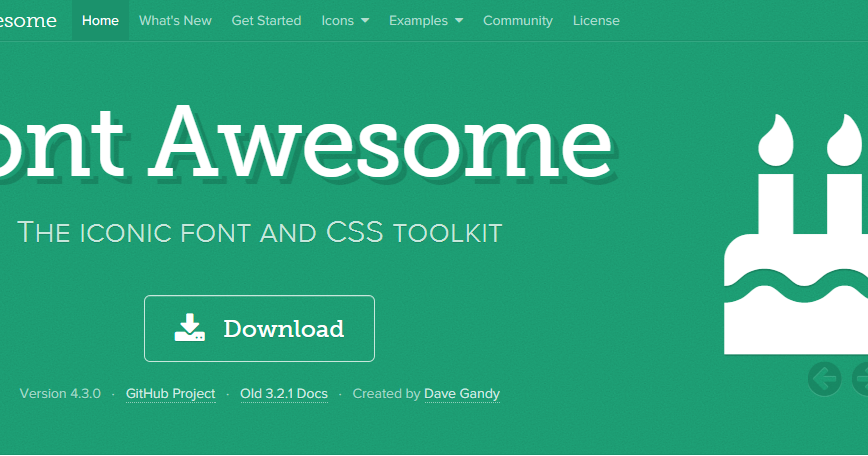
Task: Visit Dave Gandy's creator link
Action: pyautogui.click(x=462, y=393)
